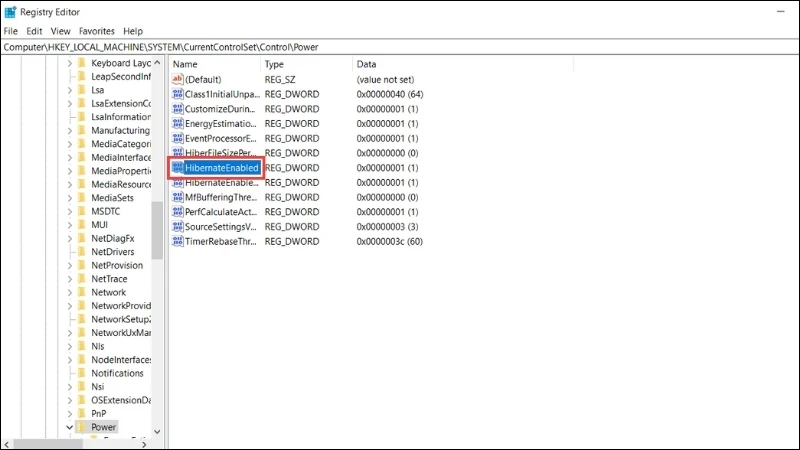
Task: Click the NetDrivers folder icon
Action: coord(82,252)
